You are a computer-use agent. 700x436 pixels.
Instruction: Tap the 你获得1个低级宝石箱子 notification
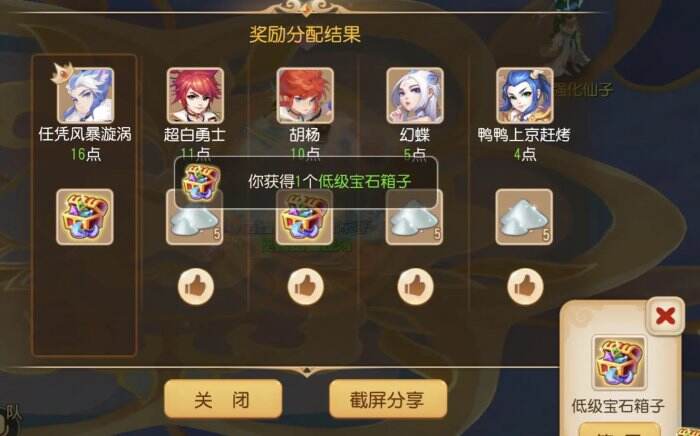click(306, 182)
